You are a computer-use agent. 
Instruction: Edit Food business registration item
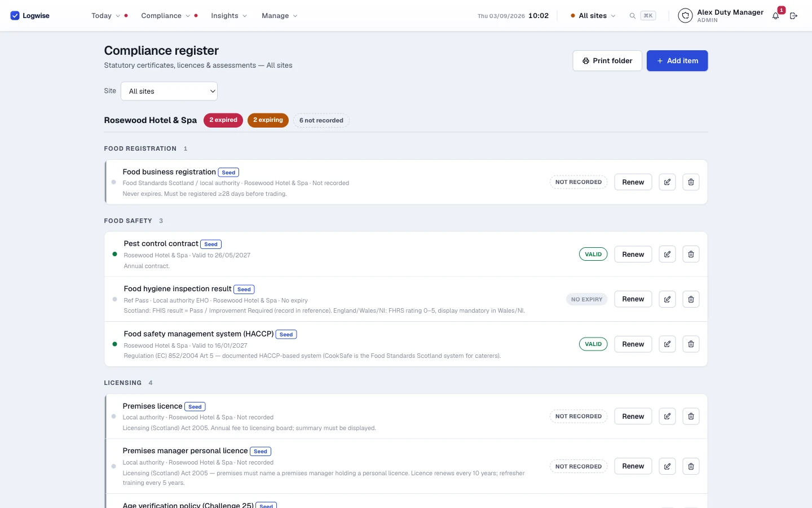click(x=667, y=182)
